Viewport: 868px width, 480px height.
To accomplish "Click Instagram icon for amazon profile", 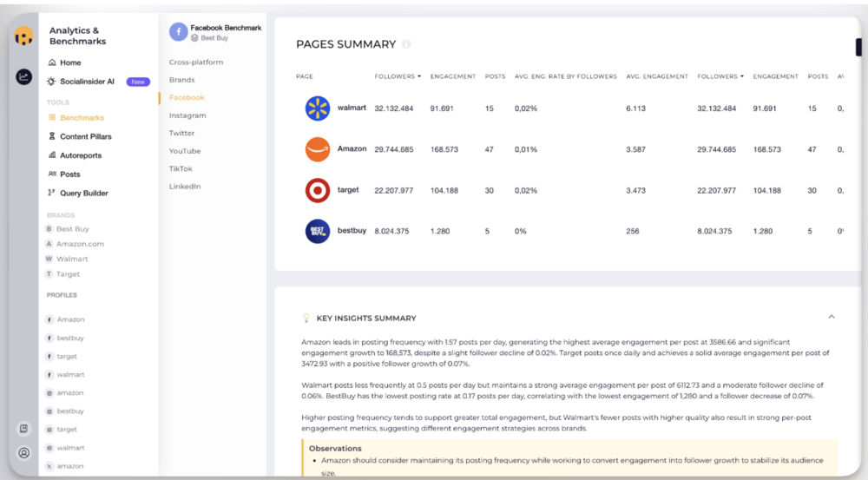I will 49,392.
